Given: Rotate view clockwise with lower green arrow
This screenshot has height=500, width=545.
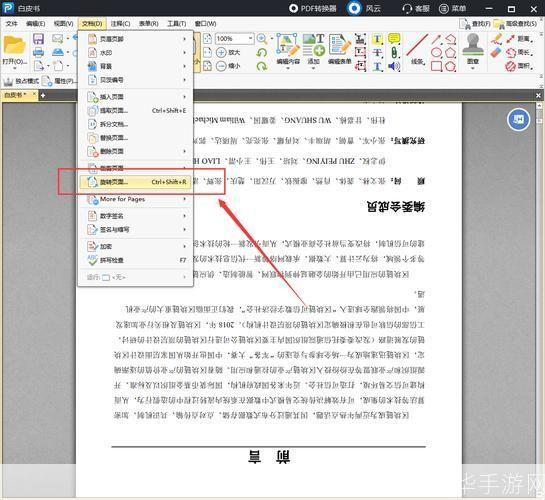Looking at the screenshot, I should click(x=261, y=66).
